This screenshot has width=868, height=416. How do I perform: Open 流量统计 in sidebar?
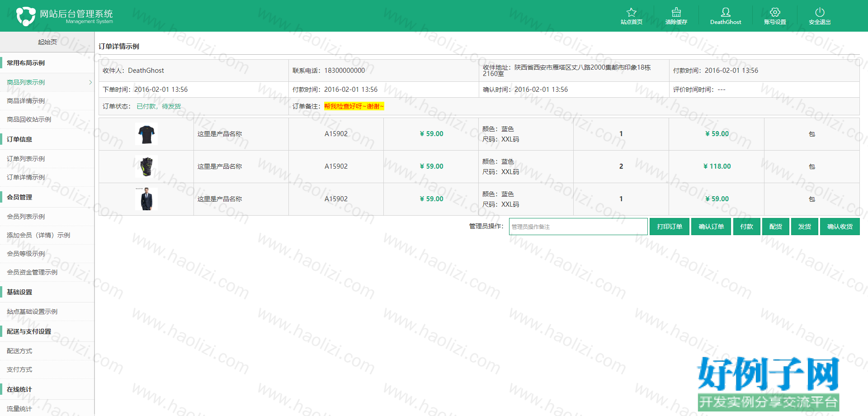click(19, 409)
